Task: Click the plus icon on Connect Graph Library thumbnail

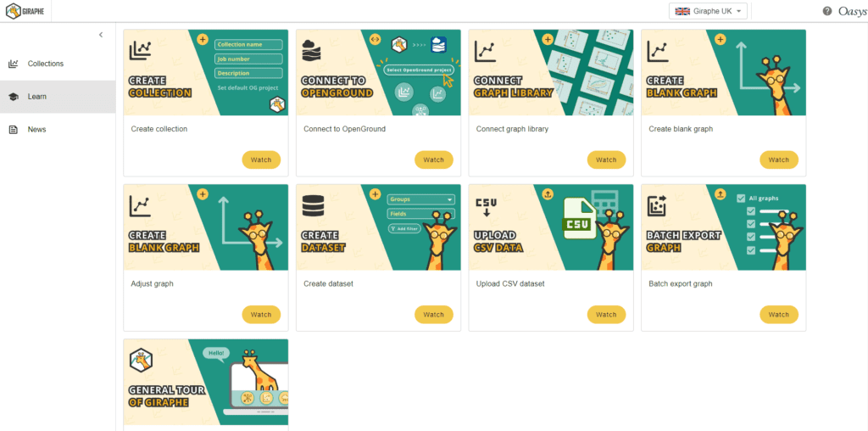Action: pyautogui.click(x=548, y=39)
